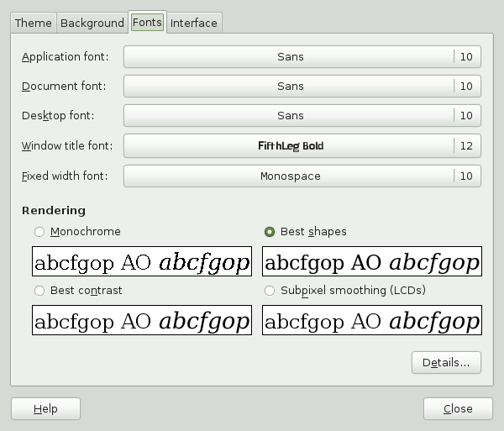Click the Best contrast preview sample

point(142,320)
